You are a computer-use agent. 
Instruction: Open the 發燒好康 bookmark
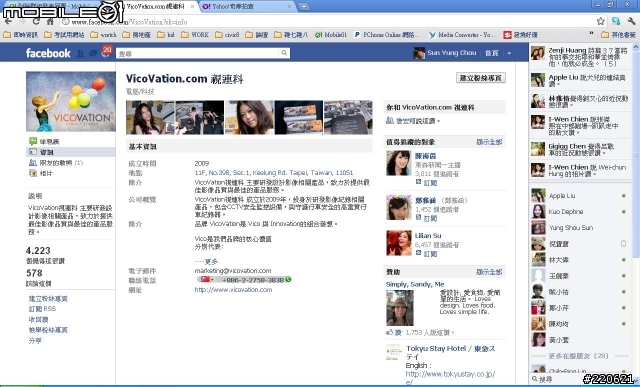tap(520, 35)
